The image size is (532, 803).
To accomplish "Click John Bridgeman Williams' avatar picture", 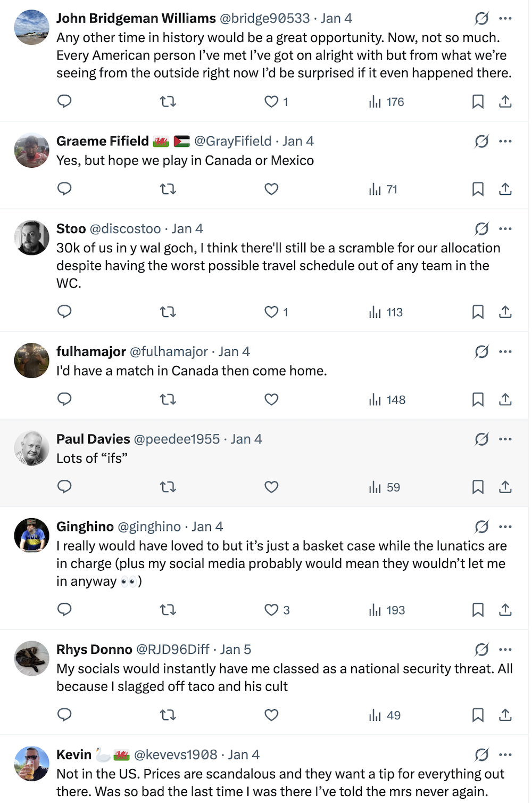I will coord(32,27).
